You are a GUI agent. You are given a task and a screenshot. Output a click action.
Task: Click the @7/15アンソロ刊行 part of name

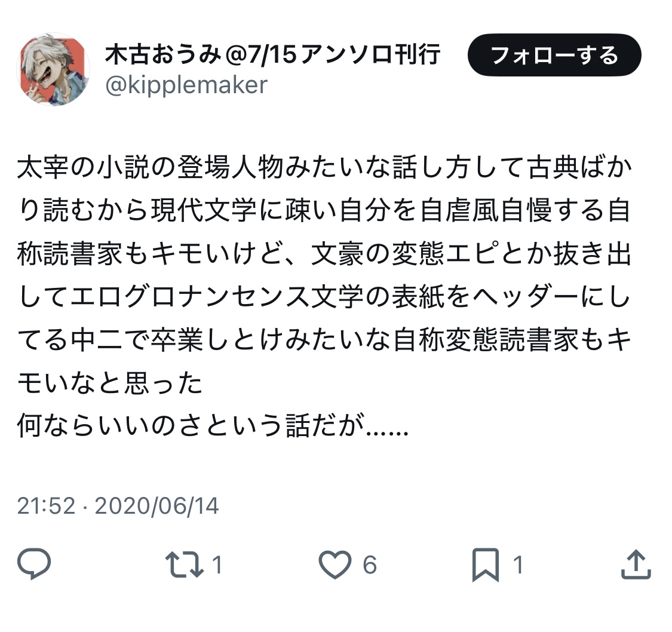pos(332,54)
